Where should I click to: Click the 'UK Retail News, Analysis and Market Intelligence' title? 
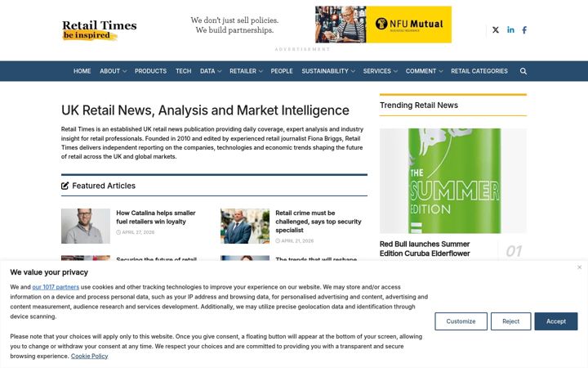coord(205,110)
